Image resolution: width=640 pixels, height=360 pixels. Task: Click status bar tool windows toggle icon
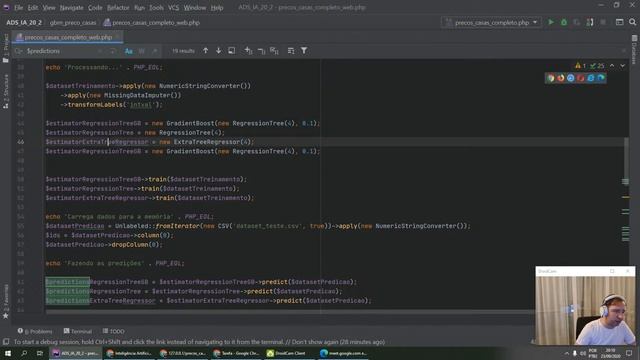[x=6, y=342]
